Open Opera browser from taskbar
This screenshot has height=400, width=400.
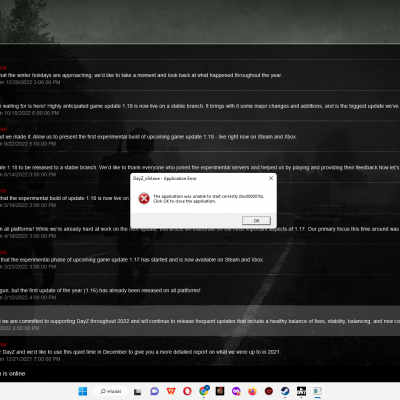pos(187,391)
